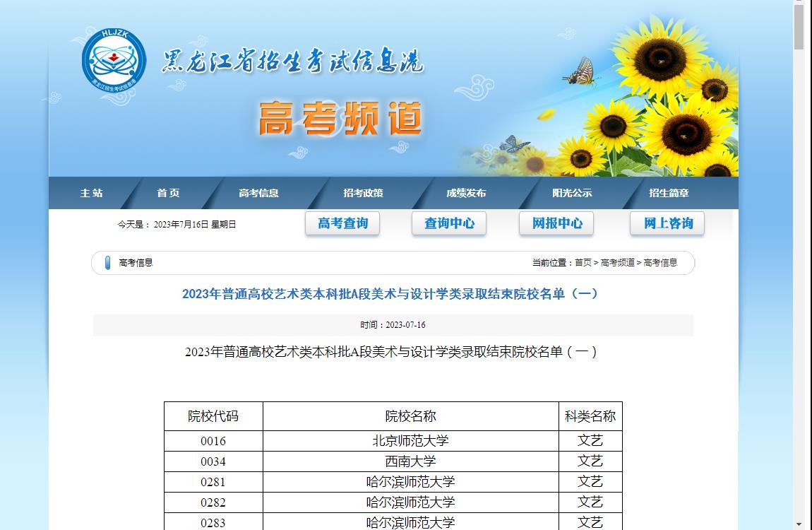The width and height of the screenshot is (812, 530).
Task: Open the 高考信息 navigation item
Action: pos(258,193)
